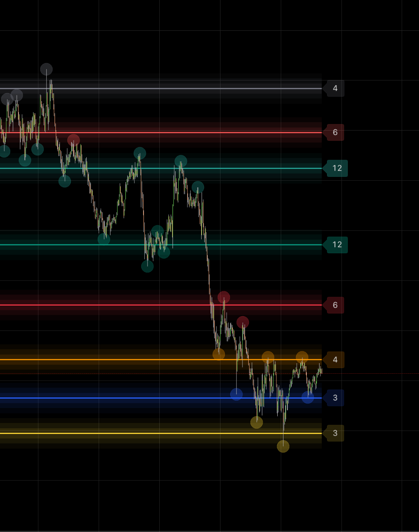
Task: Click the gray level label showing 4
Action: pos(335,88)
